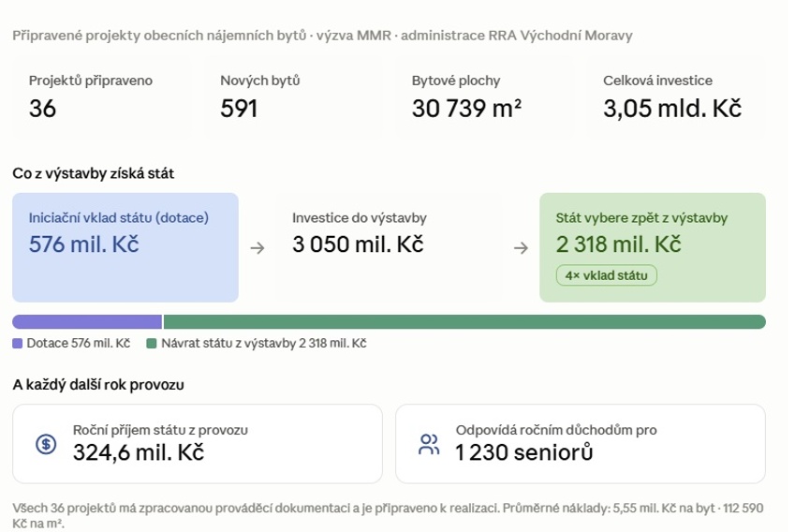Screen dimensions: 795x532
Task: Click the purple Dotace legend swatch
Action: coord(17,344)
